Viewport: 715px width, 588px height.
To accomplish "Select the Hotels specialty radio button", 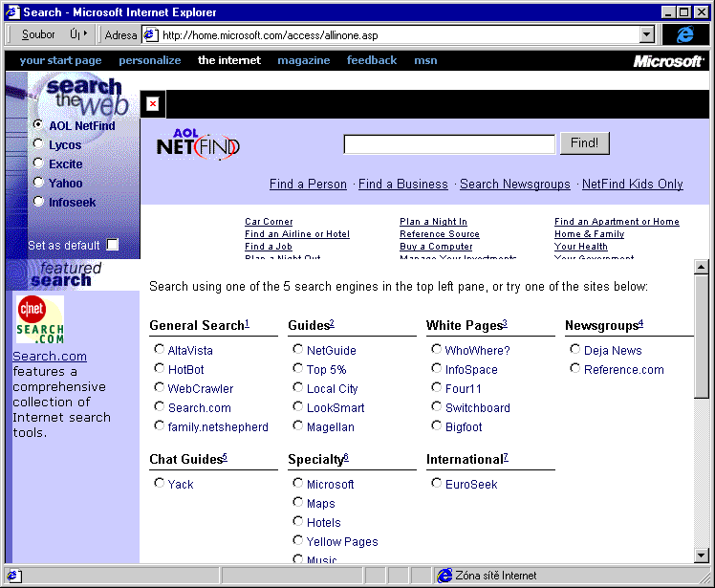I will point(298,521).
